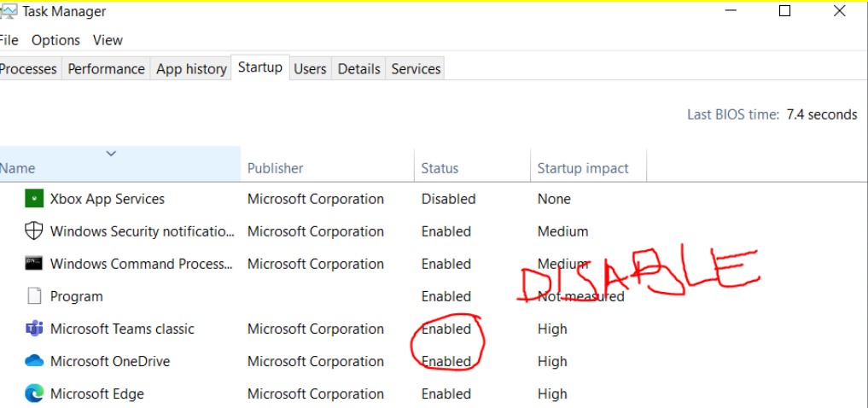Select the Microsoft OneDrive Enabled status

click(x=446, y=361)
